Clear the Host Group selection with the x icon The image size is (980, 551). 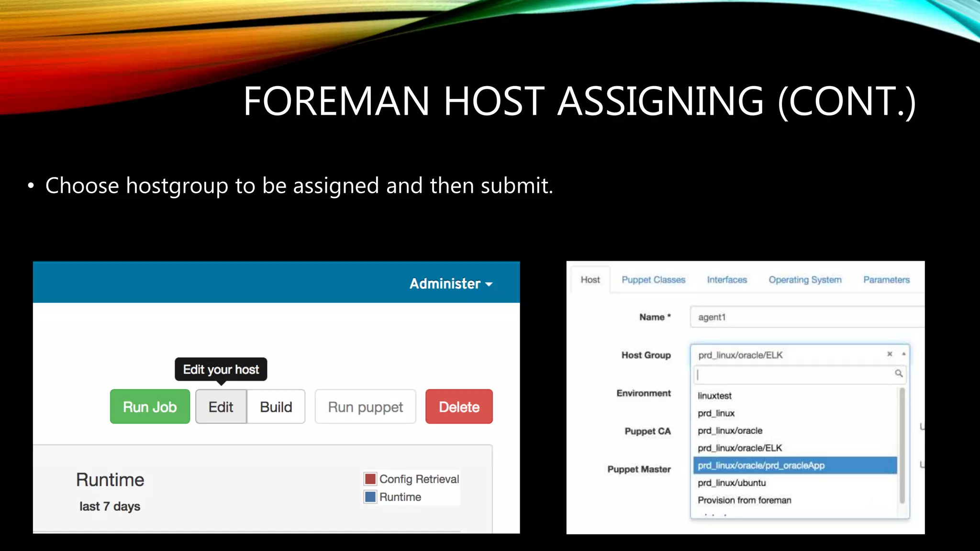tap(890, 354)
